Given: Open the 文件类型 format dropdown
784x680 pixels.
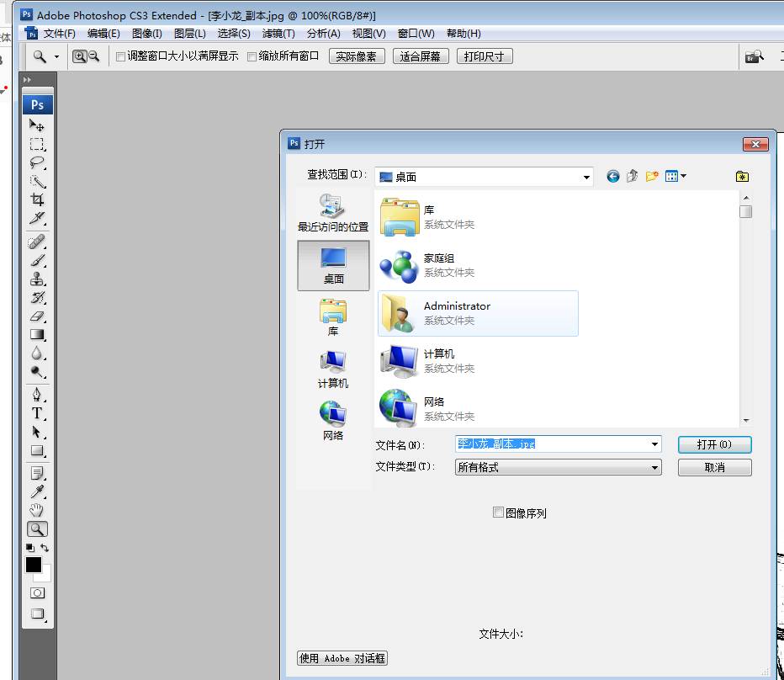Looking at the screenshot, I should coord(654,468).
